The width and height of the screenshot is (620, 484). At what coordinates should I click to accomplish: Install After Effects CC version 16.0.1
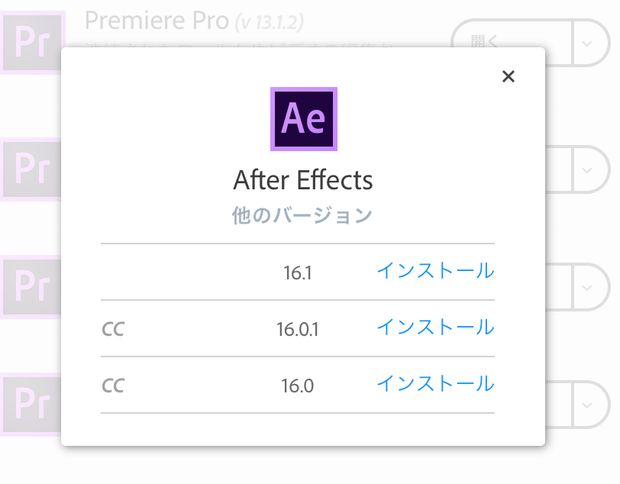[x=436, y=327]
